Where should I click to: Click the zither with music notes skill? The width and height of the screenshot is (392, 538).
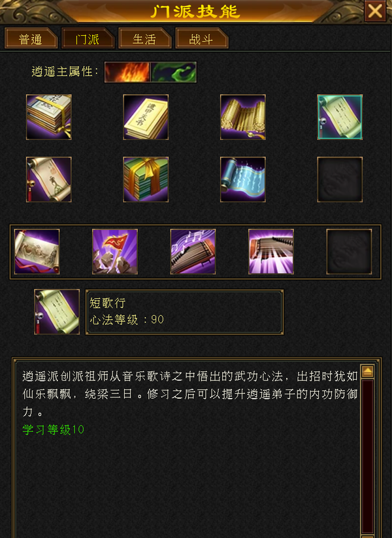point(193,252)
